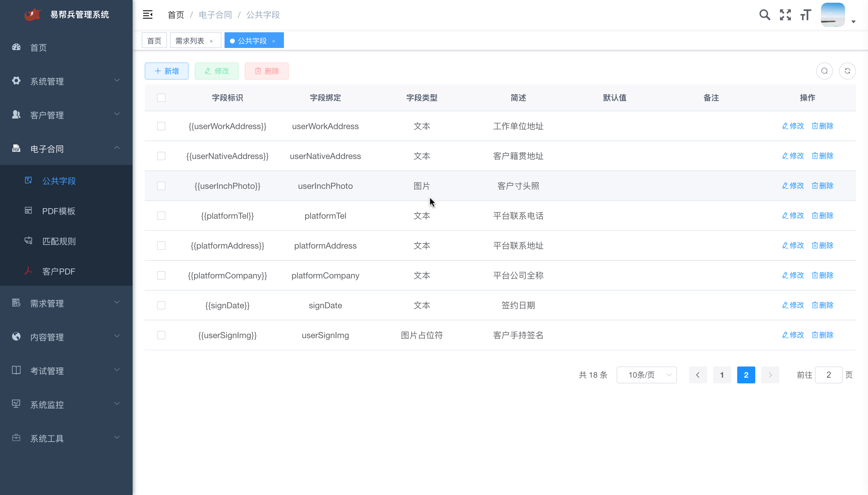Click the {{signDate}} field identifier cell
Screen dimensions: 868x495
pos(228,305)
